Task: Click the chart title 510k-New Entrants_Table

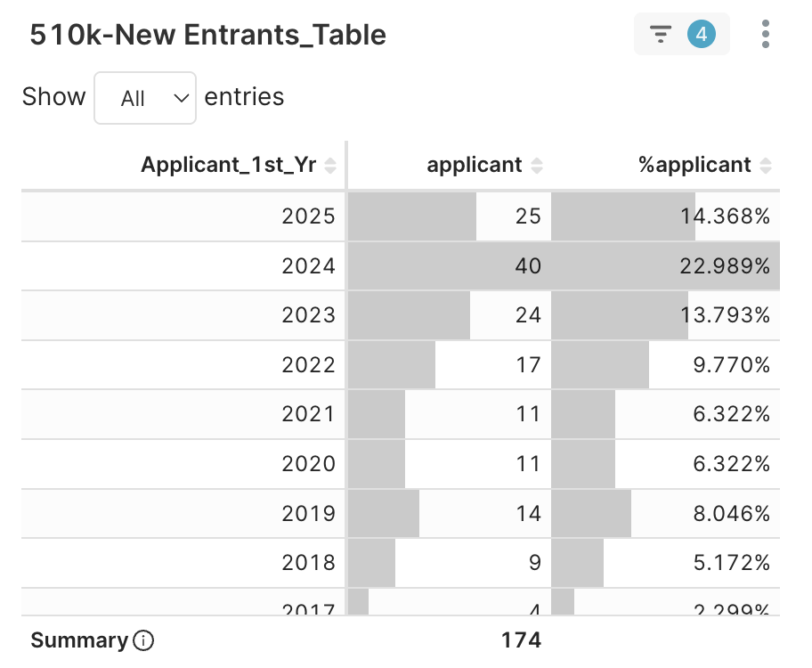Action: 207,35
